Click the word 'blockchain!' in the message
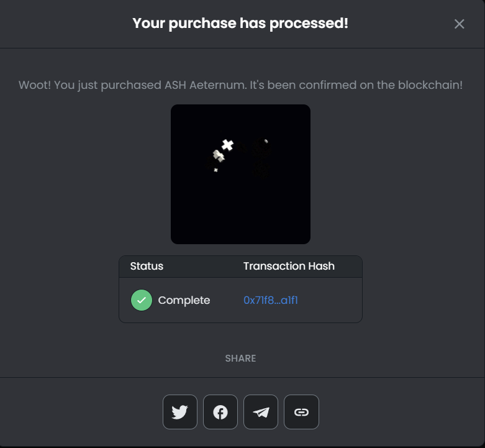The image size is (485, 448). click(430, 85)
